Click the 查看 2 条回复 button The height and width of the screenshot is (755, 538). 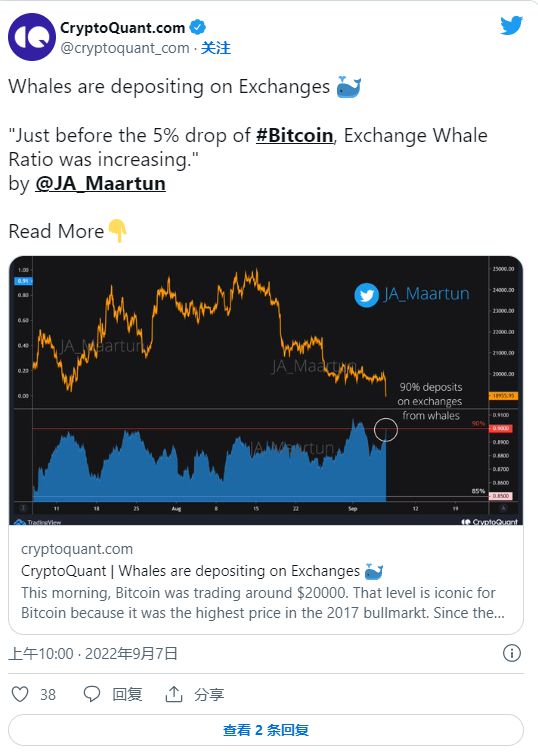tap(266, 730)
